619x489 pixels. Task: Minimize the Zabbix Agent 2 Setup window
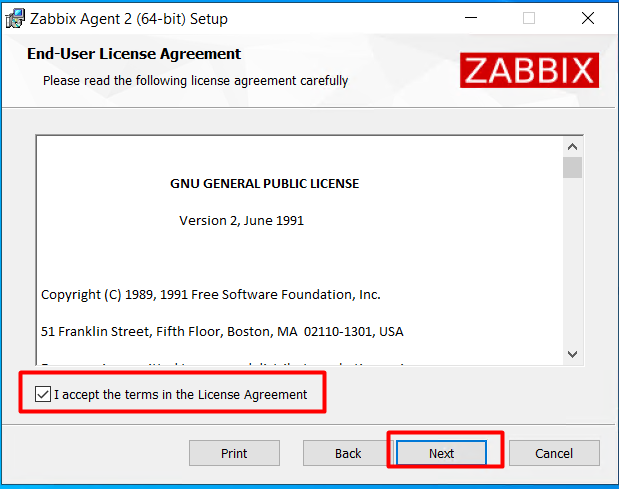tap(471, 19)
